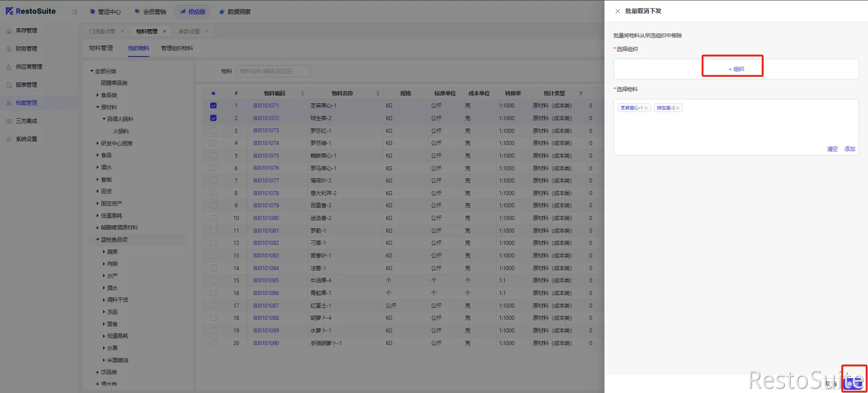Screen dimensions: 868x393
Task: Expand the 调料干货 tree node
Action: [x=104, y=300]
